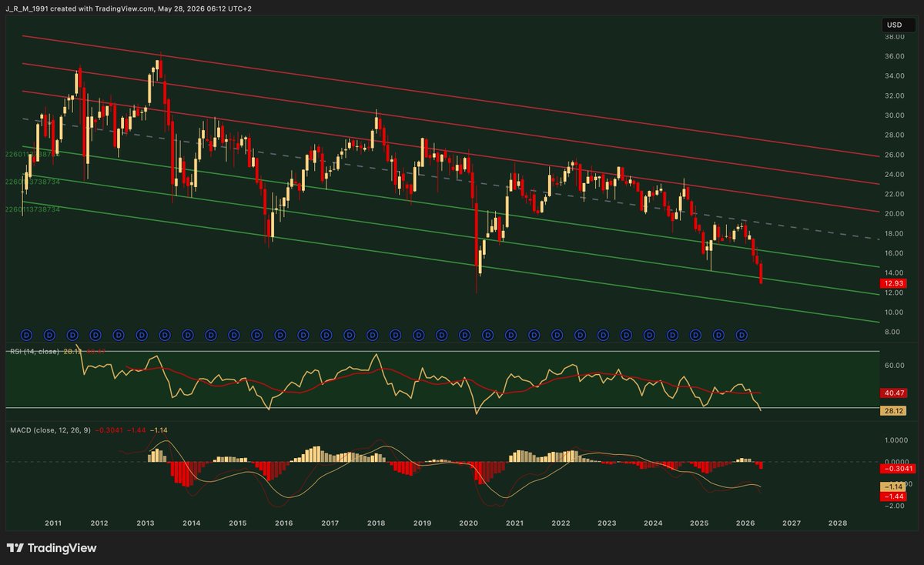Click the 2012 year label on time axis
924x565 pixels.
(99, 523)
